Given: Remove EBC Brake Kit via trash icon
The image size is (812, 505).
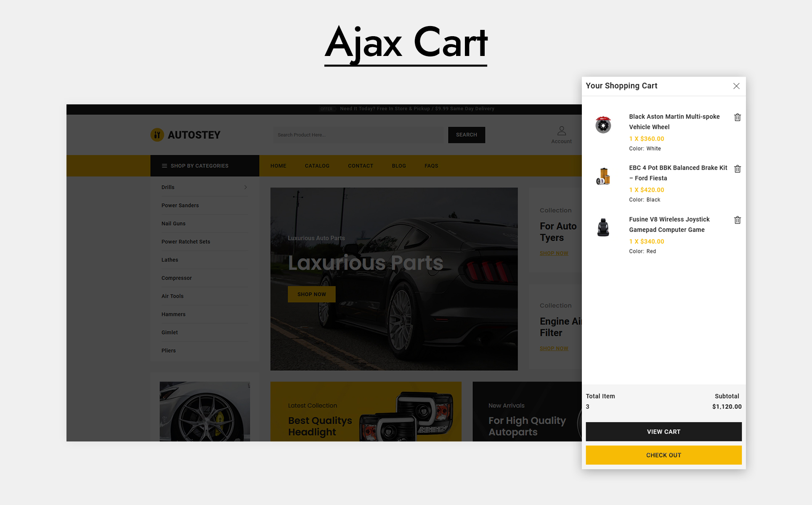Looking at the screenshot, I should click(737, 169).
